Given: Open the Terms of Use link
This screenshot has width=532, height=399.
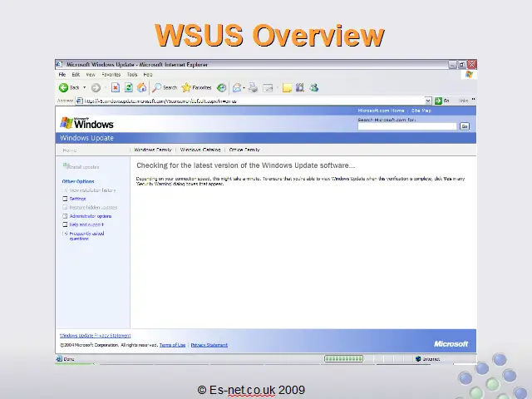Looking at the screenshot, I should 172,345.
